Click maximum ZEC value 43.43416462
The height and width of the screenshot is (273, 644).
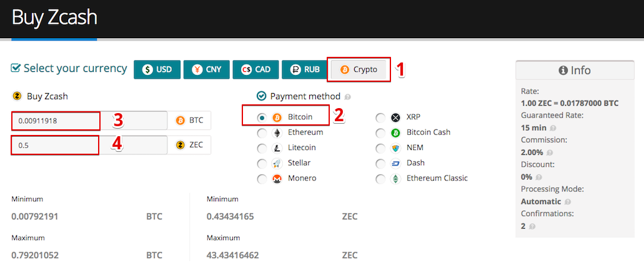233,256
